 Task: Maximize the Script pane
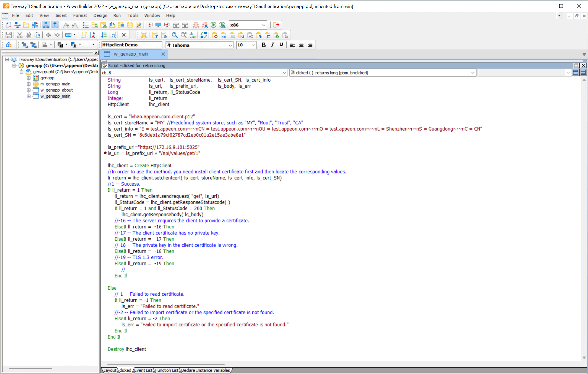point(576,65)
